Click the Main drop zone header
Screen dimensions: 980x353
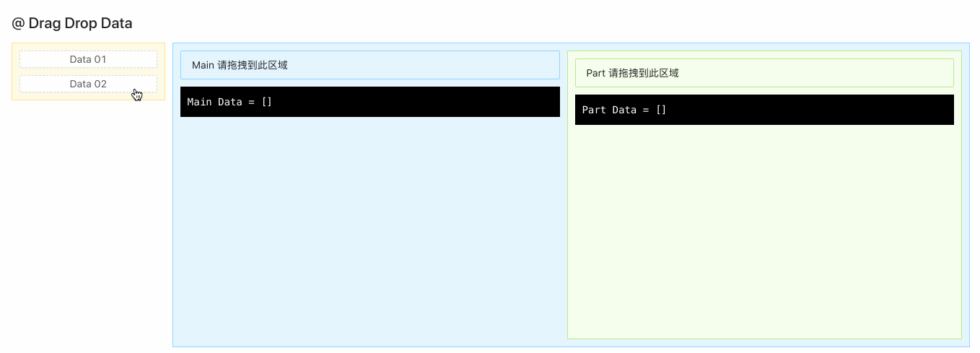pyautogui.click(x=370, y=65)
